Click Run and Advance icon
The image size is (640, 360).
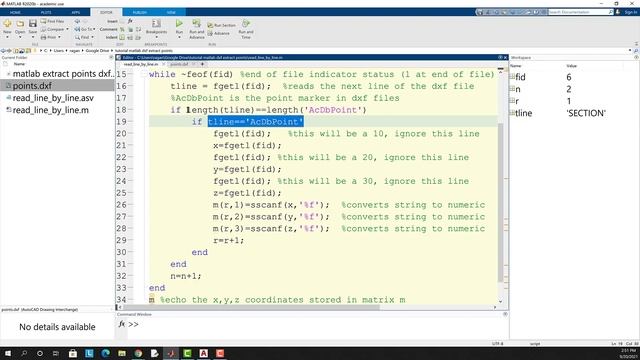tap(196, 24)
